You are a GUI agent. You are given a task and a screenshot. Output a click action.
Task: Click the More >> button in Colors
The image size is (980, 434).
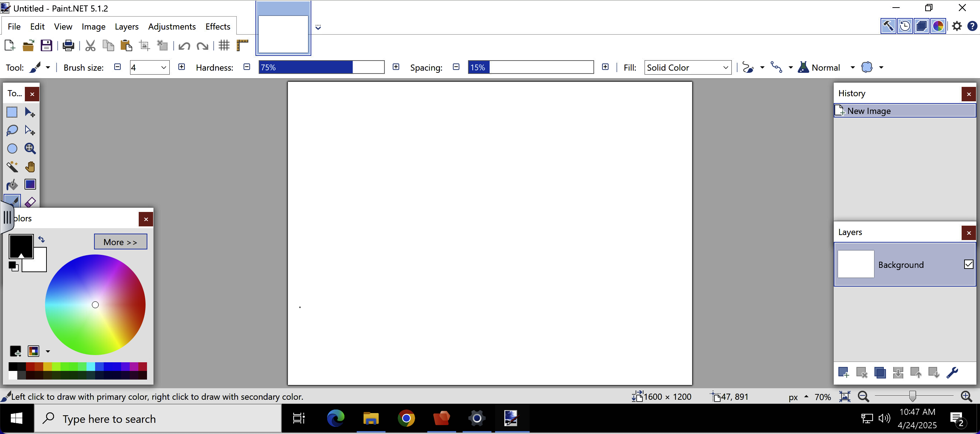120,242
